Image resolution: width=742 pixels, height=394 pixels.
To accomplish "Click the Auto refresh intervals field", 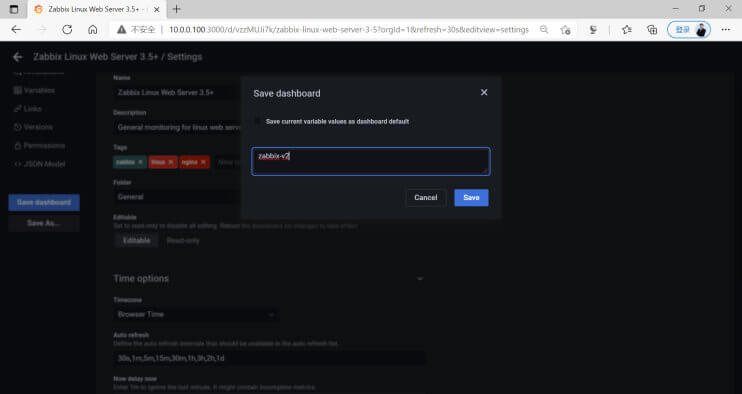I will coord(269,358).
